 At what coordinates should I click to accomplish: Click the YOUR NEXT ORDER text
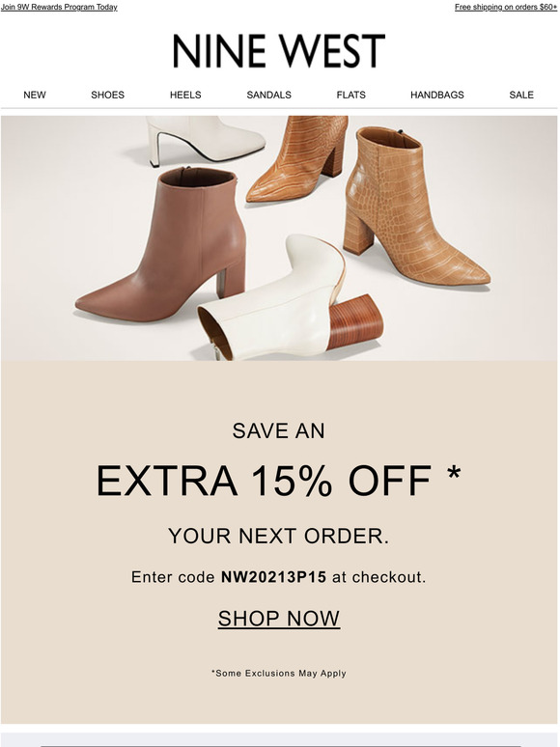pos(279,537)
